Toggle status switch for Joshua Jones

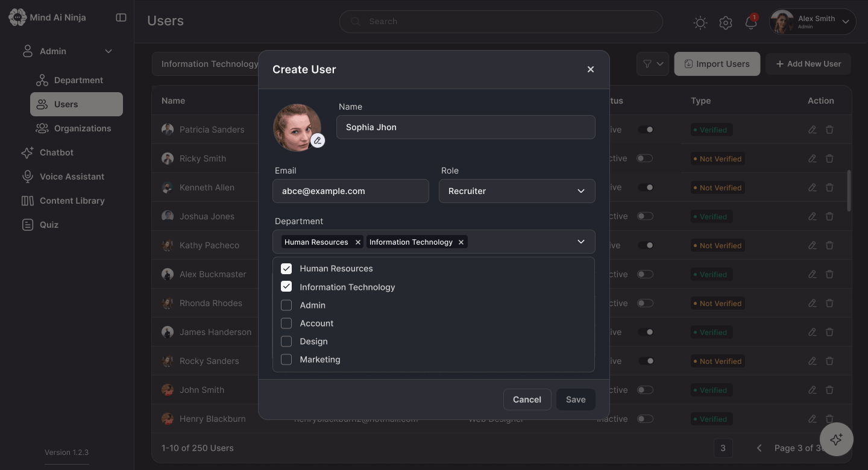click(645, 216)
